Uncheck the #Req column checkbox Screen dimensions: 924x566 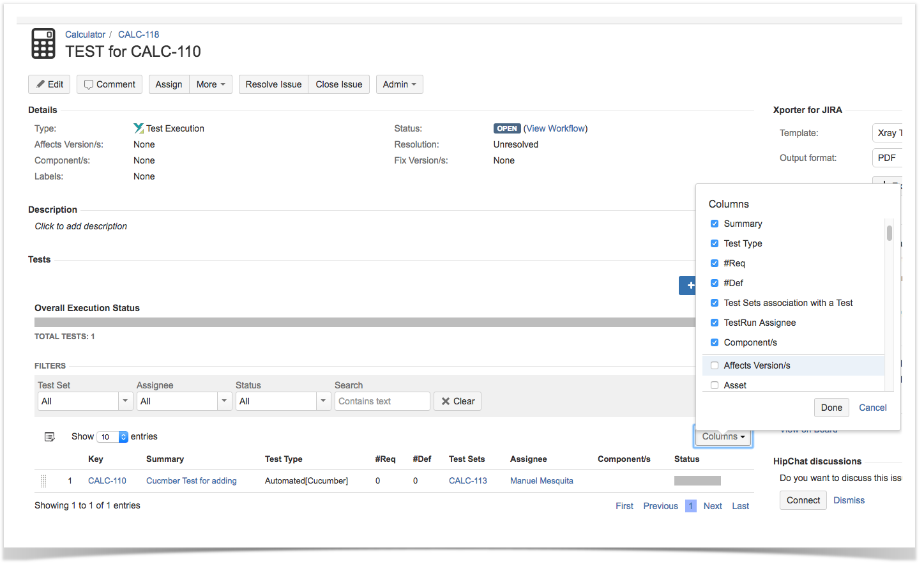point(715,263)
